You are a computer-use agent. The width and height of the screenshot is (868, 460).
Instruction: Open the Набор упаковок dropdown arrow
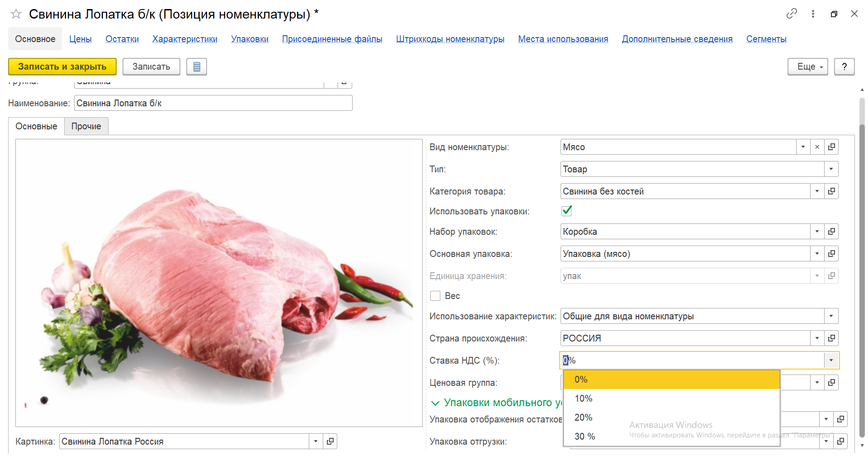817,232
